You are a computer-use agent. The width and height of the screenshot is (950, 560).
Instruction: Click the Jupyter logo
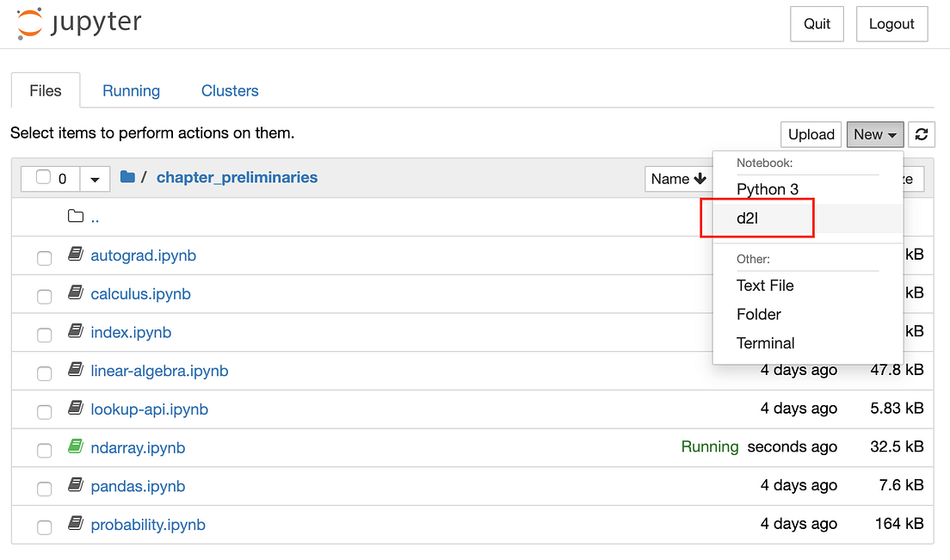77,23
